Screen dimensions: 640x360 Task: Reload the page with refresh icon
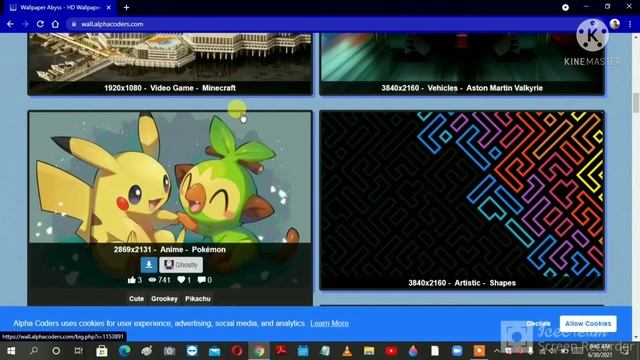click(40, 24)
